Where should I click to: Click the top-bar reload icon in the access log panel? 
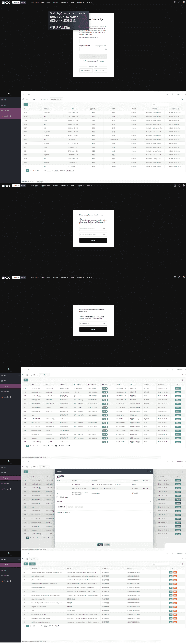click(x=29, y=94)
